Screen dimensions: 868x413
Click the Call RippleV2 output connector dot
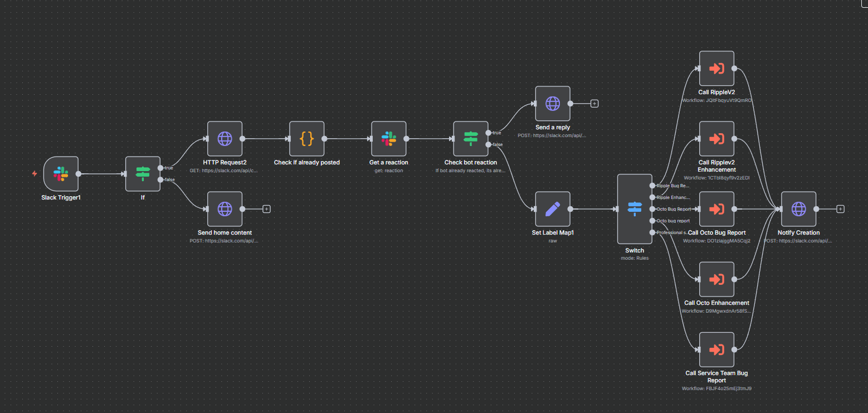tap(734, 69)
